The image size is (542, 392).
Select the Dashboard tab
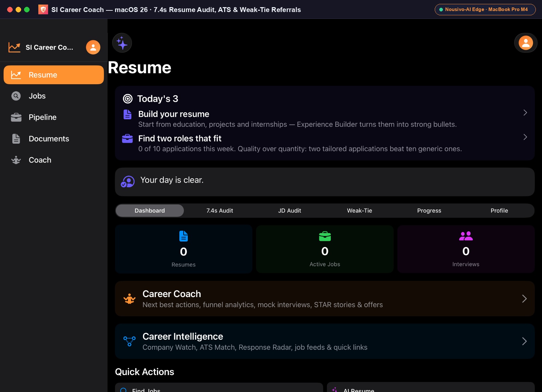[x=150, y=211]
